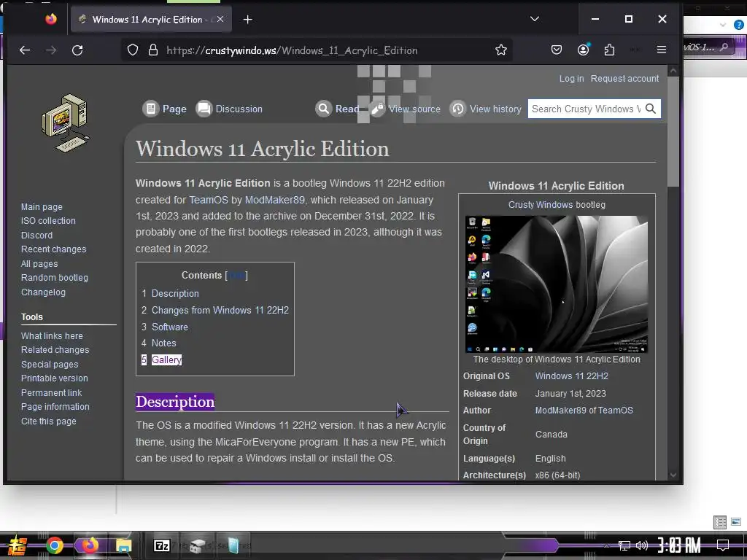Switch background window to details view icon

point(720,522)
